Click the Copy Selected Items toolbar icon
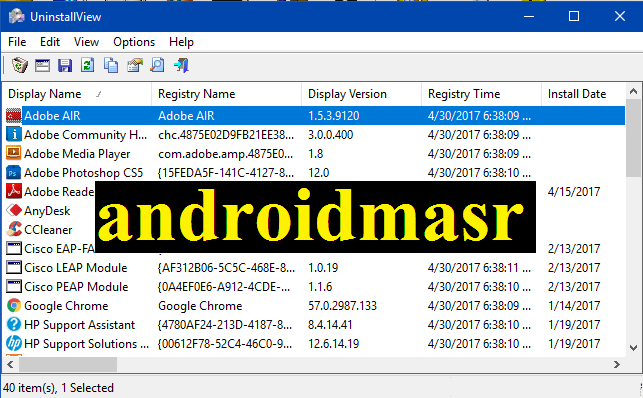This screenshot has height=398, width=643. pyautogui.click(x=111, y=65)
